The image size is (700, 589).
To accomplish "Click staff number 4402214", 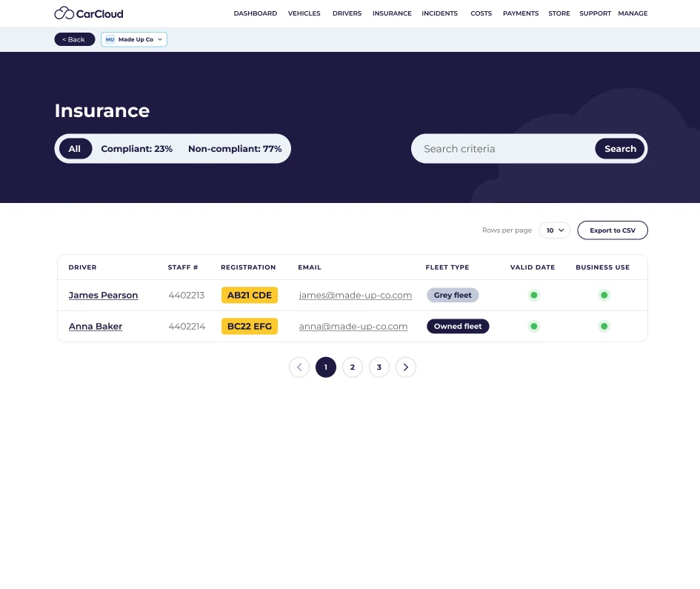I will tap(187, 327).
